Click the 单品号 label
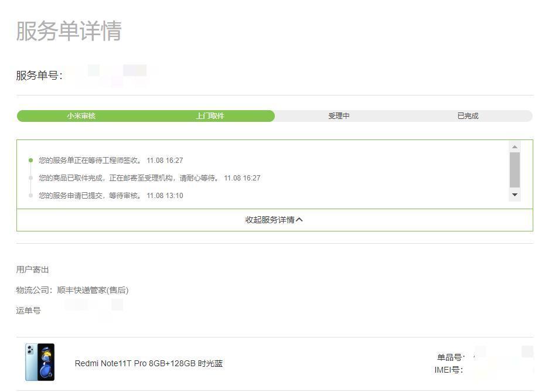 point(451,357)
